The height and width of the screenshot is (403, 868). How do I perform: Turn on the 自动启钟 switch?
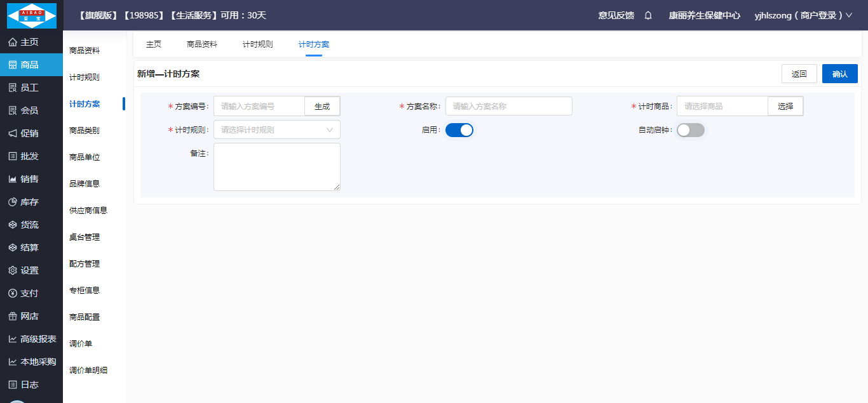pos(691,130)
